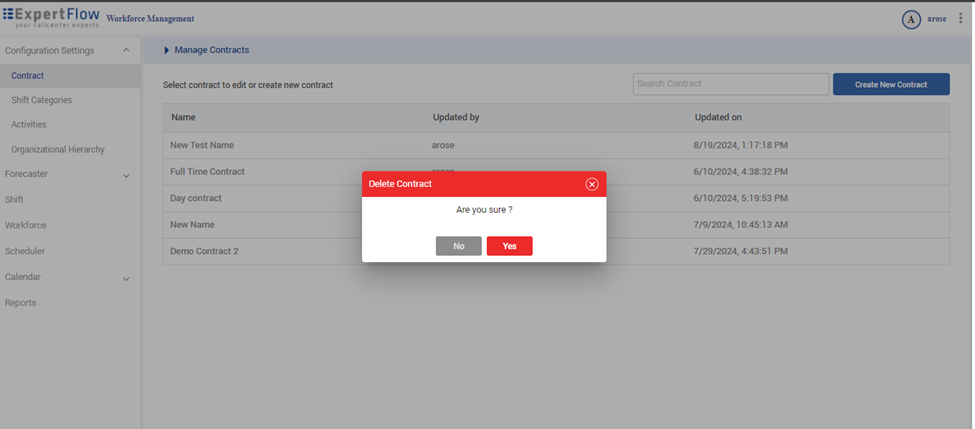The width and height of the screenshot is (975, 429).
Task: Confirm deletion by clicking Yes
Action: tap(509, 246)
